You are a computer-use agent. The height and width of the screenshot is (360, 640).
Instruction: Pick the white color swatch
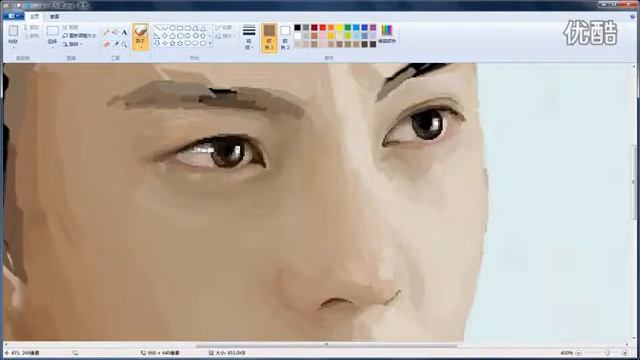click(298, 36)
